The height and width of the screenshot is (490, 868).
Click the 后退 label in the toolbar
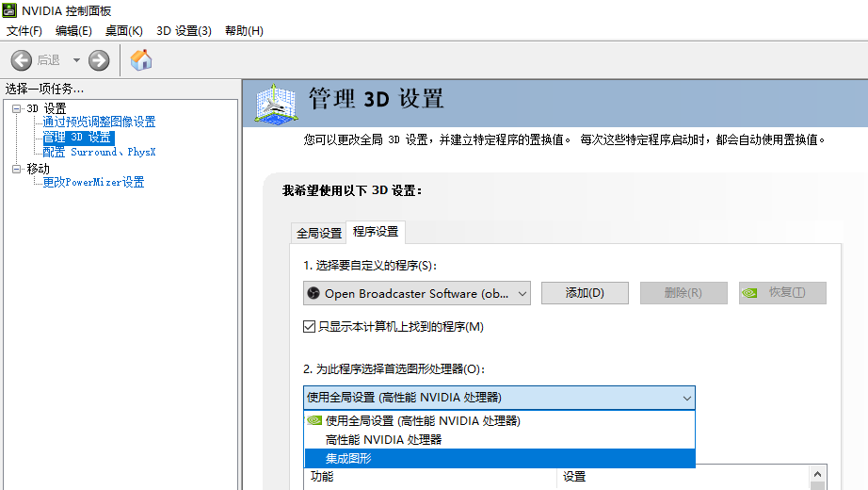click(x=48, y=60)
